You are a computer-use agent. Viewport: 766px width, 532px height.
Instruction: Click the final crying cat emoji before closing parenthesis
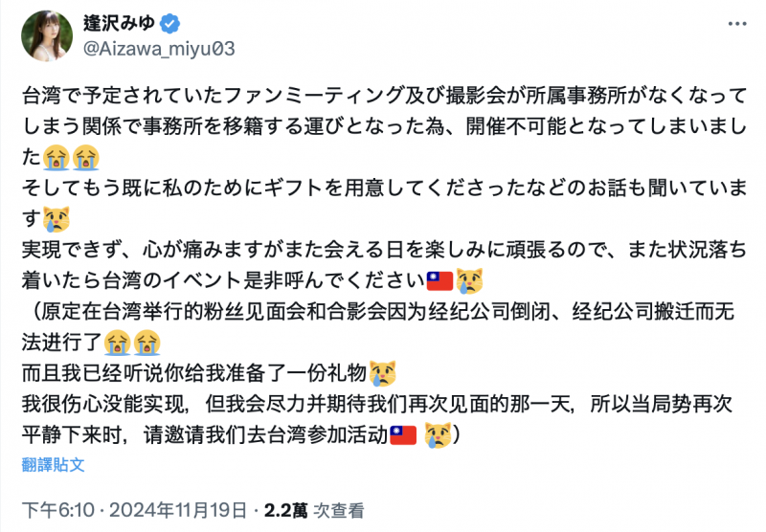pos(439,434)
